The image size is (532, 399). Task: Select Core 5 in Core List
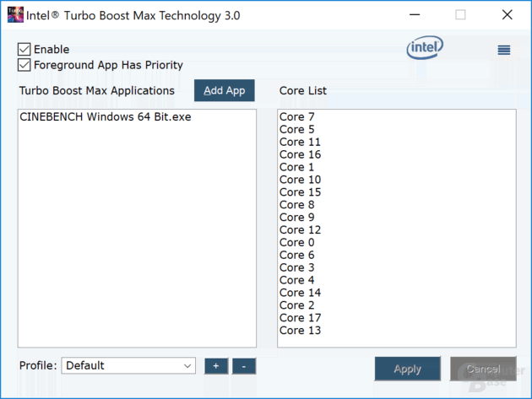(397, 130)
